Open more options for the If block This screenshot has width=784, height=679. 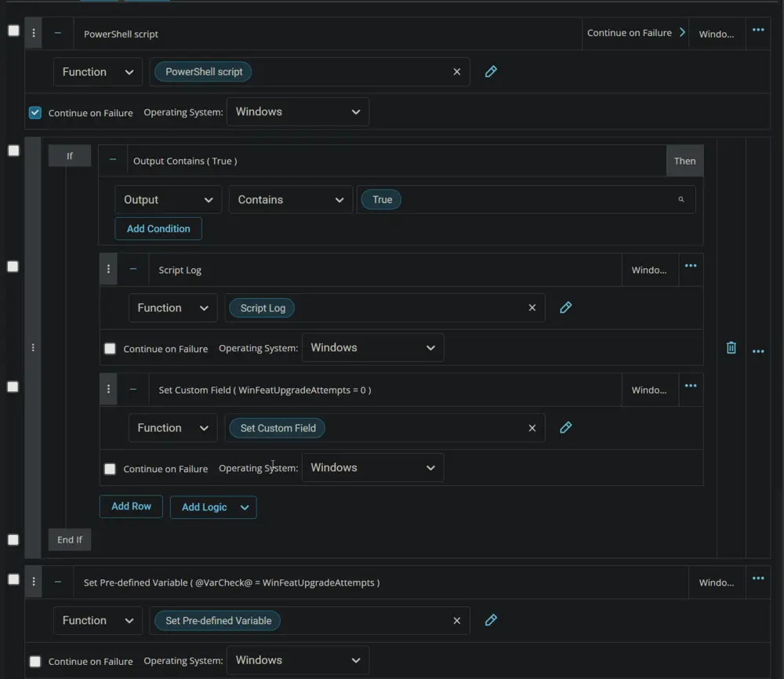point(758,351)
